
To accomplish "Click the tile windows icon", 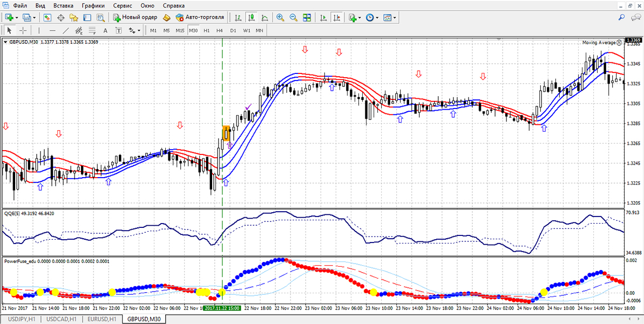I will click(x=307, y=17).
